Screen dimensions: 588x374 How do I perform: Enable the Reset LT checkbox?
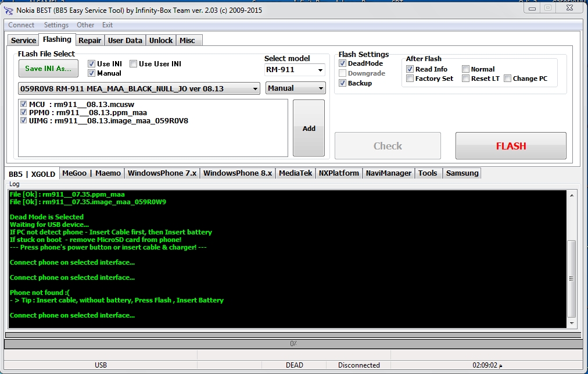point(465,79)
